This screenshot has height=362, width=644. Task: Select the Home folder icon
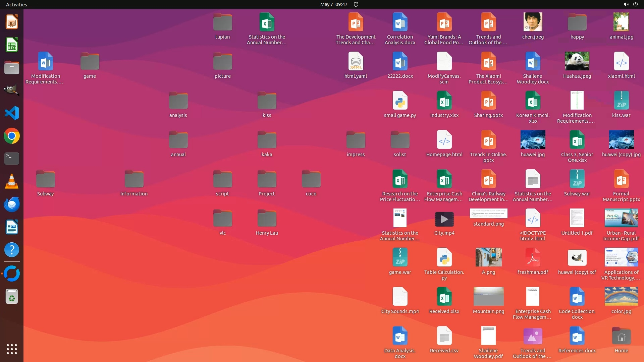621,337
